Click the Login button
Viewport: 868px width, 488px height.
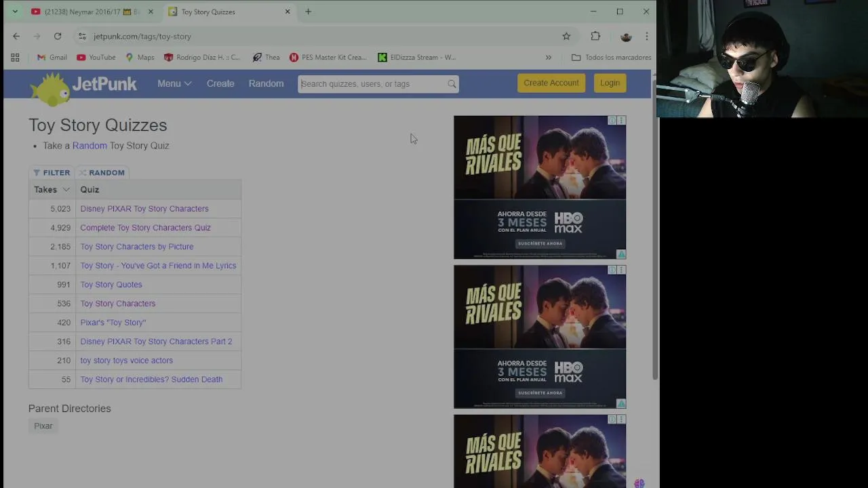point(610,83)
